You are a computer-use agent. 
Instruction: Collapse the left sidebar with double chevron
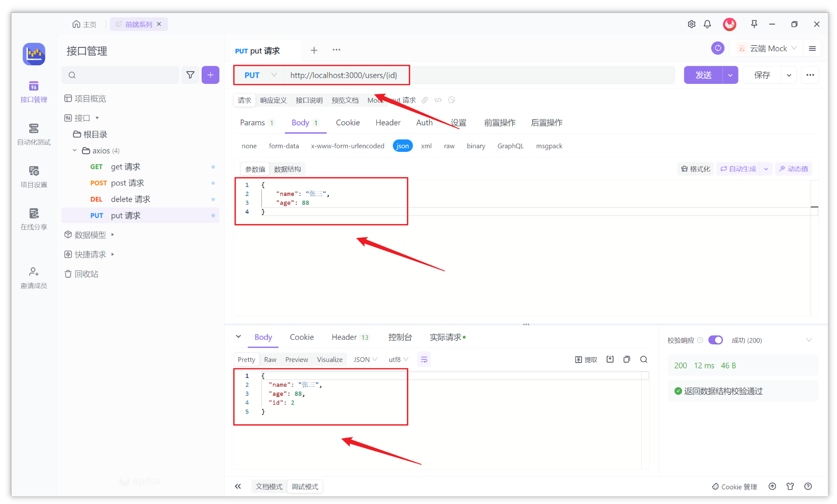coord(238,487)
